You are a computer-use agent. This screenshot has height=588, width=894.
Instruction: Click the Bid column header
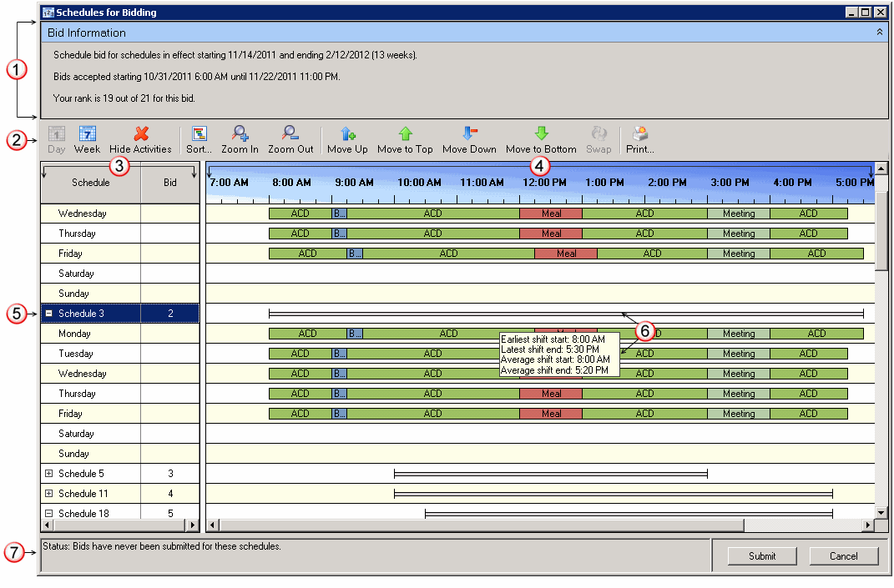point(170,183)
